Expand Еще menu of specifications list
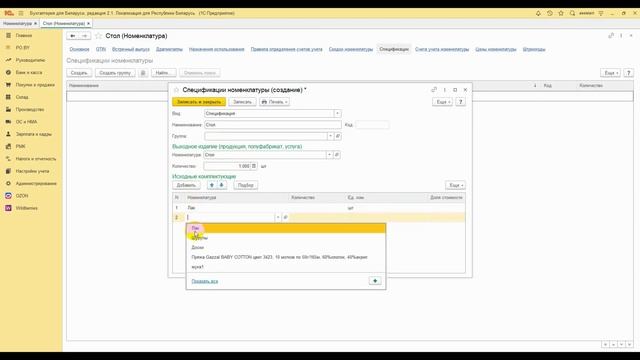This screenshot has width=640, height=360. point(611,73)
